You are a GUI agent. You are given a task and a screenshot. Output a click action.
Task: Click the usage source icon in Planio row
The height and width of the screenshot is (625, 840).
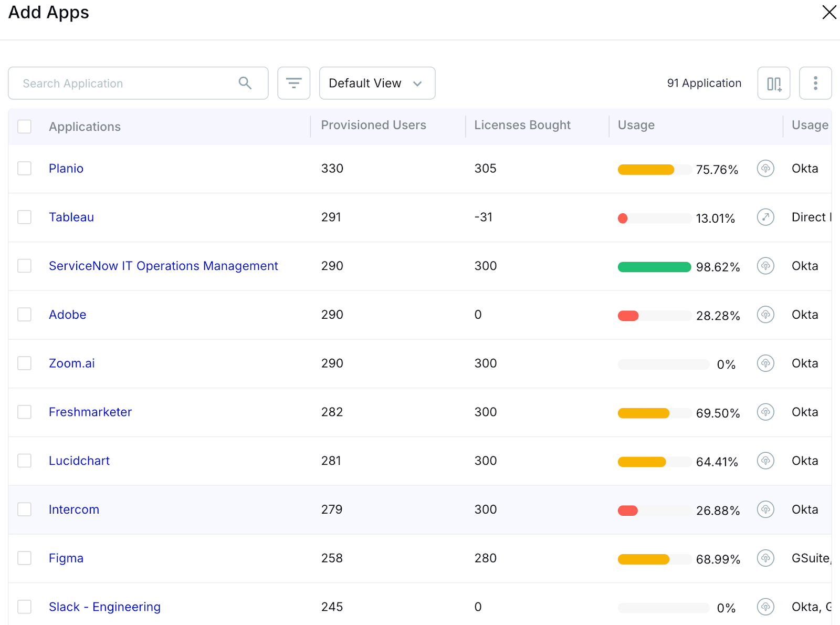click(x=765, y=169)
